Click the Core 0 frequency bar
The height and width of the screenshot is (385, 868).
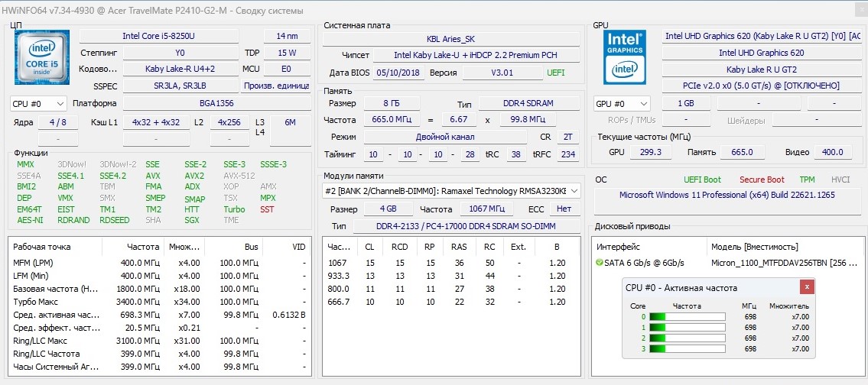point(688,316)
